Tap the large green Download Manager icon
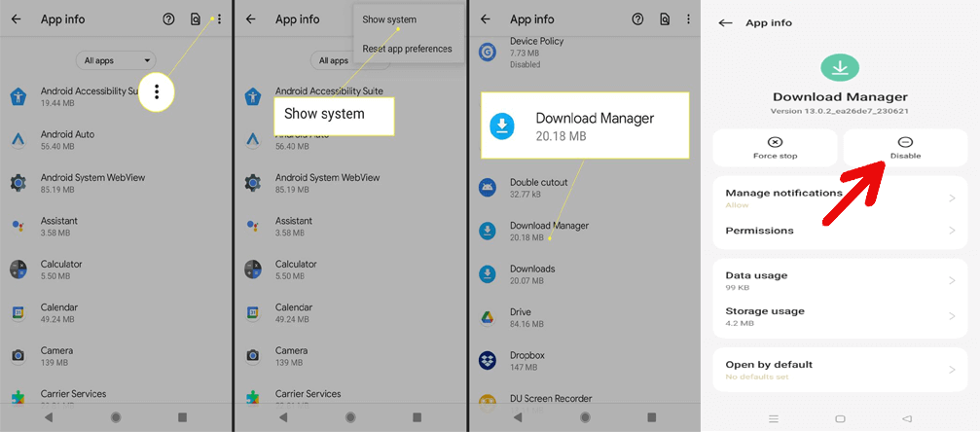Viewport: 980px width, 432px height. coord(840,68)
